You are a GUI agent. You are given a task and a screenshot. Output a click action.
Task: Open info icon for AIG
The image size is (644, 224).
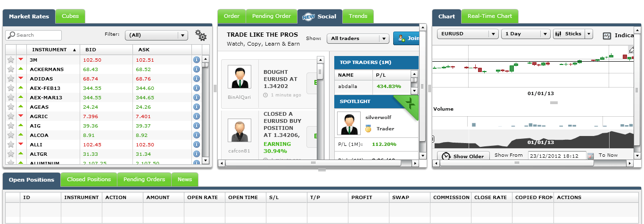[197, 126]
